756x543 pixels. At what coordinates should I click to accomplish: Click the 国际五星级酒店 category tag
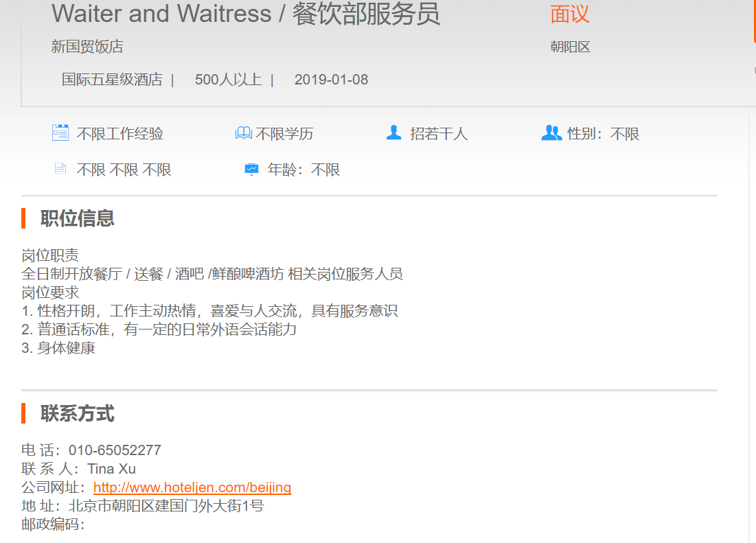coord(112,80)
